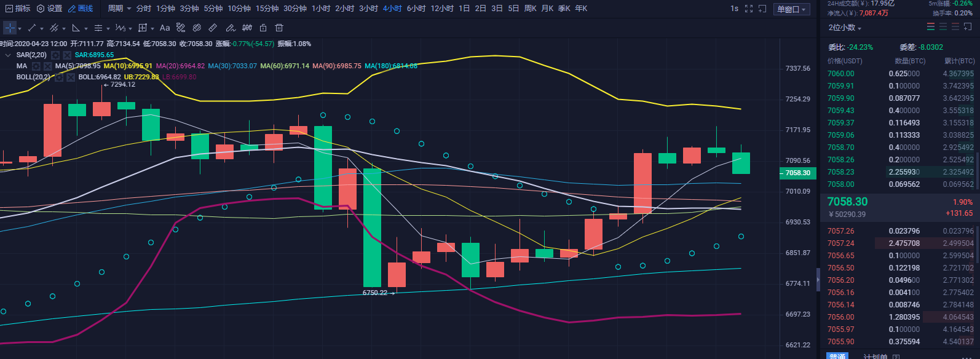
Task: Select the 1日 period tab
Action: point(464,9)
